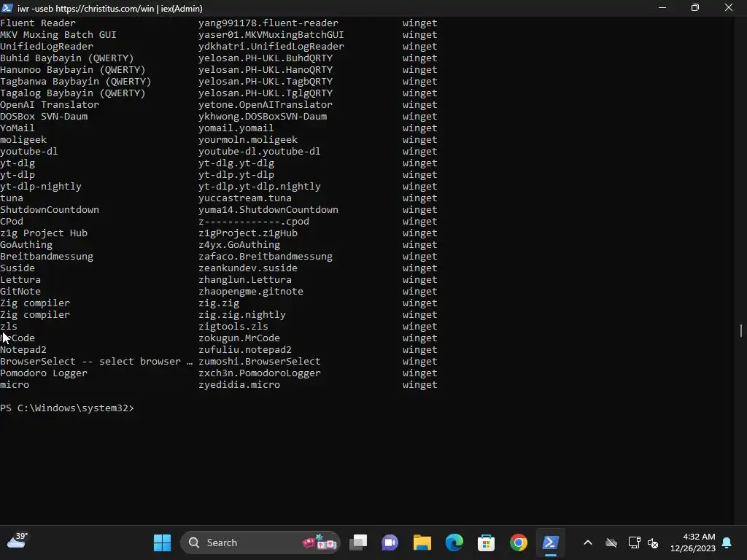The image size is (747, 560).
Task: Click 'zhaopengme.gitnote' package ID
Action: [251, 292]
